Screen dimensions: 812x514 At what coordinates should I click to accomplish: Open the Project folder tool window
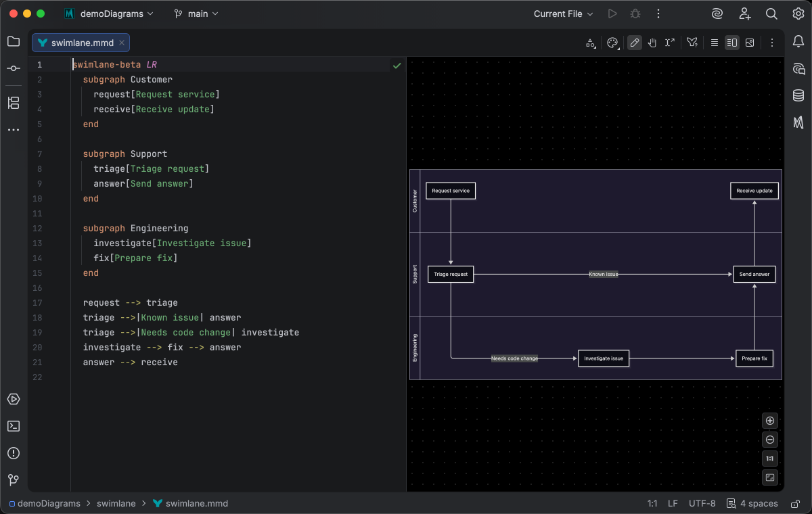click(14, 42)
